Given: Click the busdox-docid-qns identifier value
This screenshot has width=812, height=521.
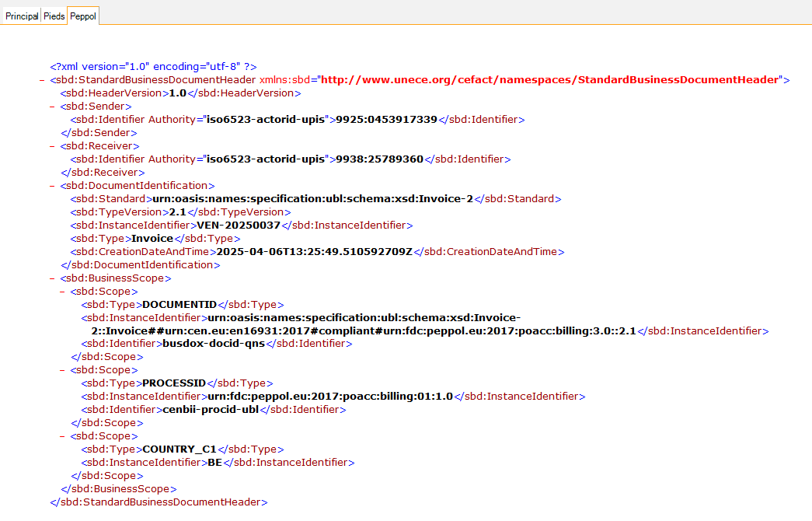Looking at the screenshot, I should pyautogui.click(x=214, y=344).
